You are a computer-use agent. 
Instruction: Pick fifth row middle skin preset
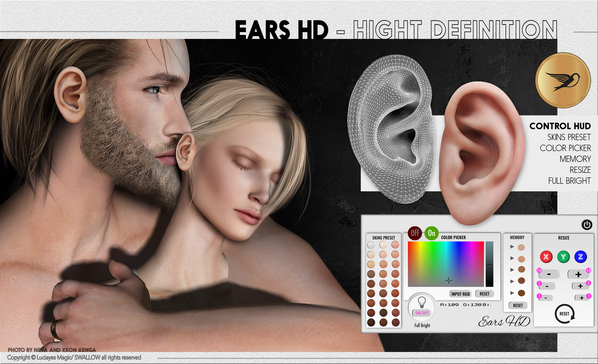point(383,283)
